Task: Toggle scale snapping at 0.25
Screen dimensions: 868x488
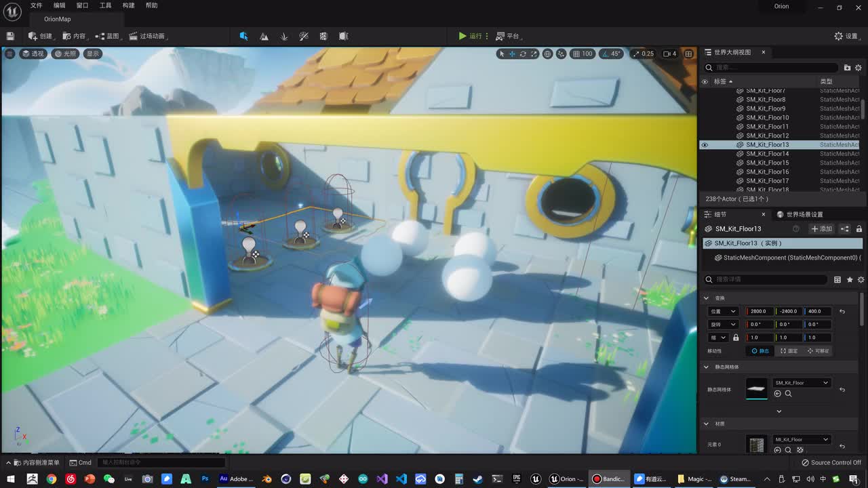Action: tap(635, 54)
